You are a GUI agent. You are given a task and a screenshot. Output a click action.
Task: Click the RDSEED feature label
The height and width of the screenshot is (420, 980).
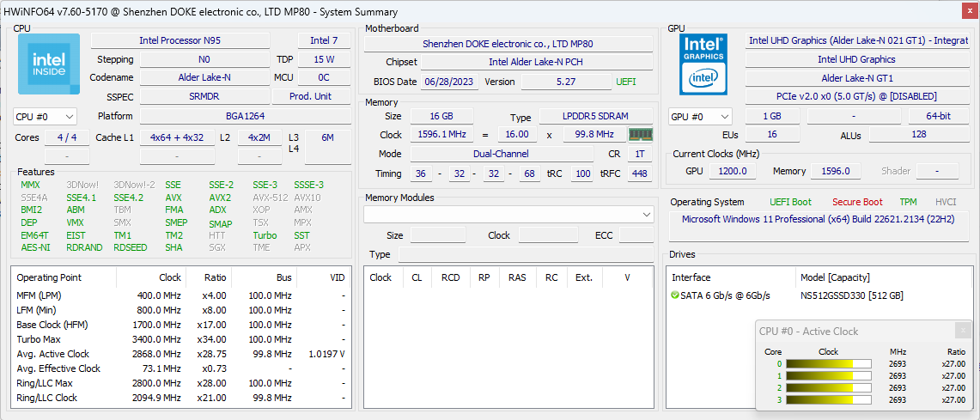point(131,248)
